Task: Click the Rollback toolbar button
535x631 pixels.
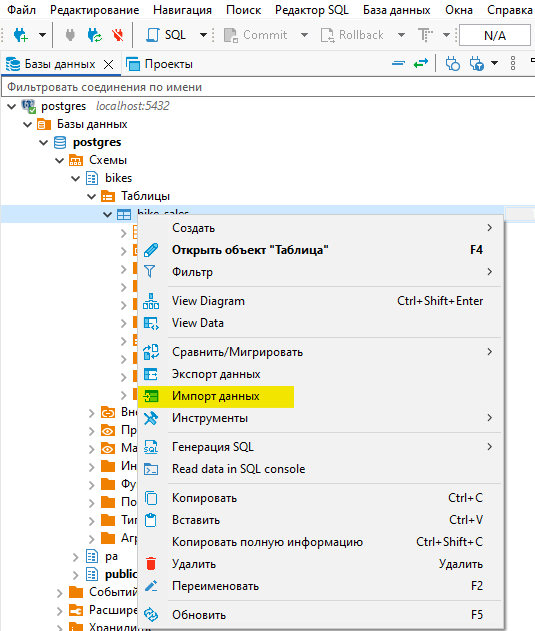Action: pyautogui.click(x=352, y=35)
